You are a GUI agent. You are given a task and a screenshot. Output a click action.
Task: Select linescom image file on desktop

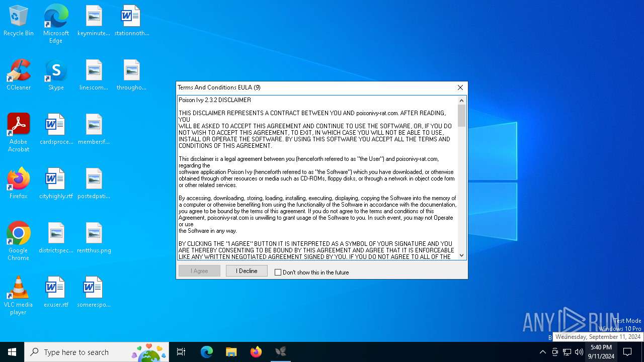tap(94, 75)
